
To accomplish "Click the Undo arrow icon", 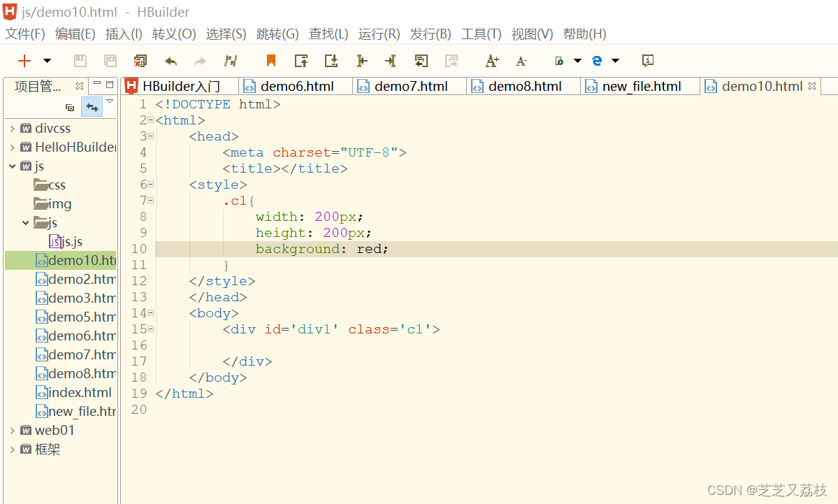I will point(171,61).
